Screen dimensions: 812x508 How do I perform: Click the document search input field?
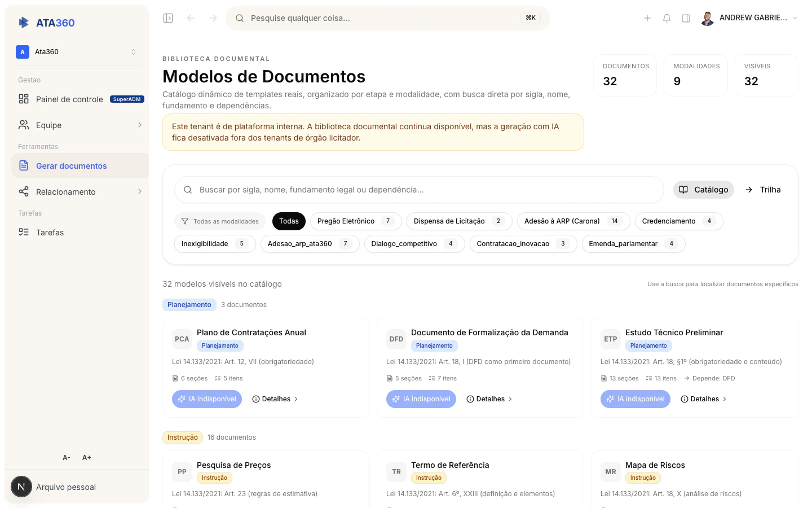pyautogui.click(x=420, y=190)
